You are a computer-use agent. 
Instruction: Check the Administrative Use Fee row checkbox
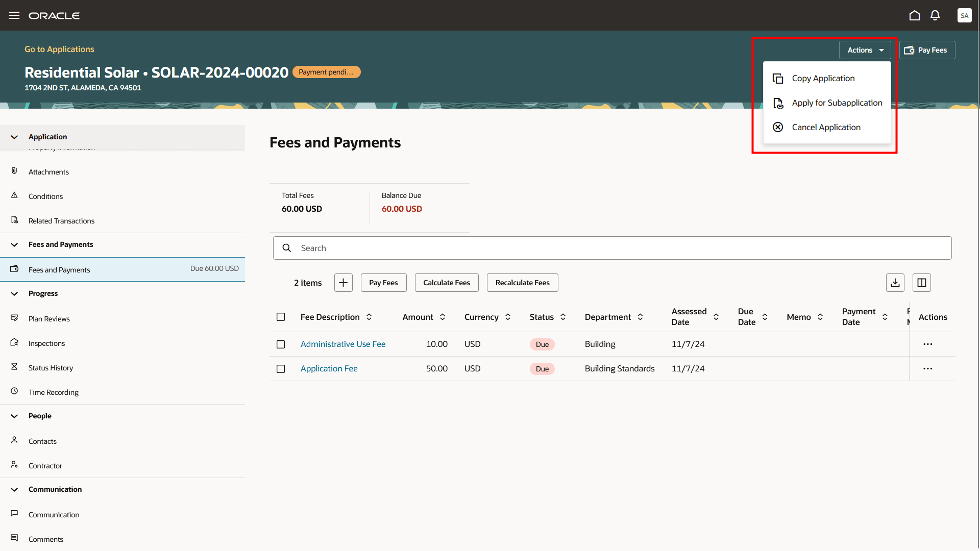281,344
